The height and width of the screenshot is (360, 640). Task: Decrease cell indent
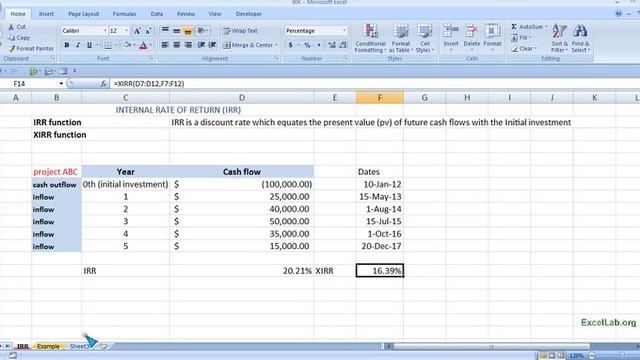tap(201, 45)
